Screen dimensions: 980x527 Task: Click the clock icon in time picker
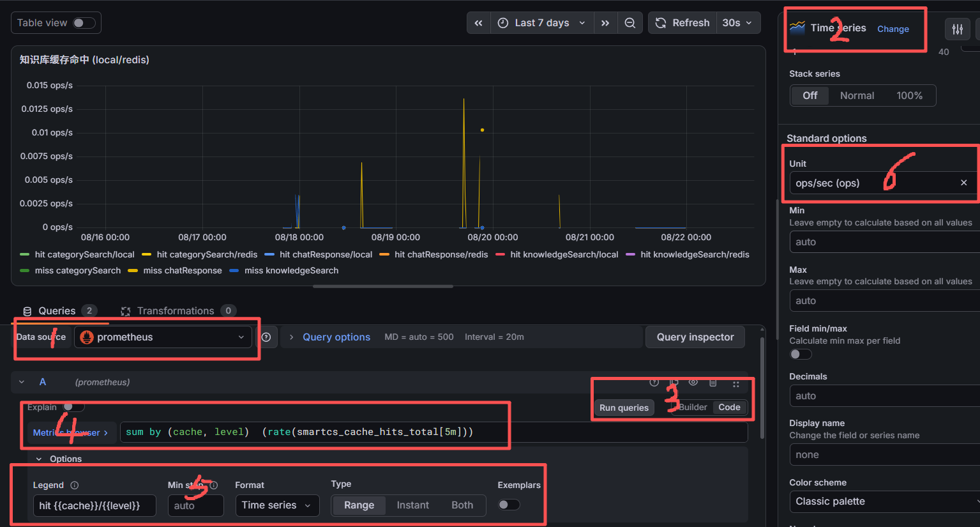click(503, 23)
